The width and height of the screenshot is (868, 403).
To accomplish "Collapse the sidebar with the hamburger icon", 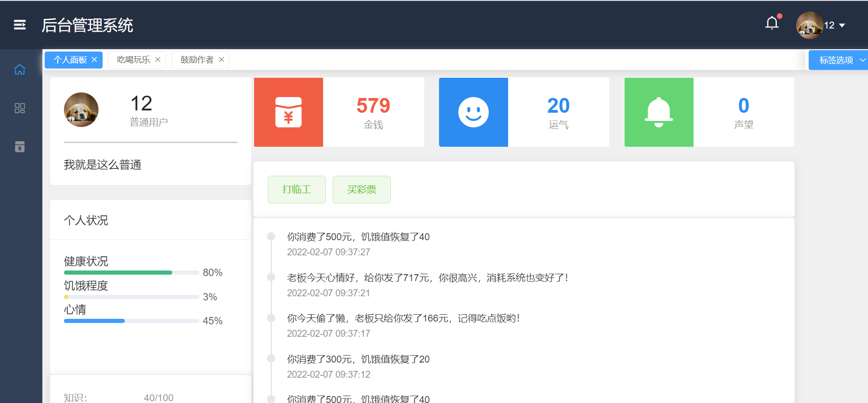I will pos(20,25).
